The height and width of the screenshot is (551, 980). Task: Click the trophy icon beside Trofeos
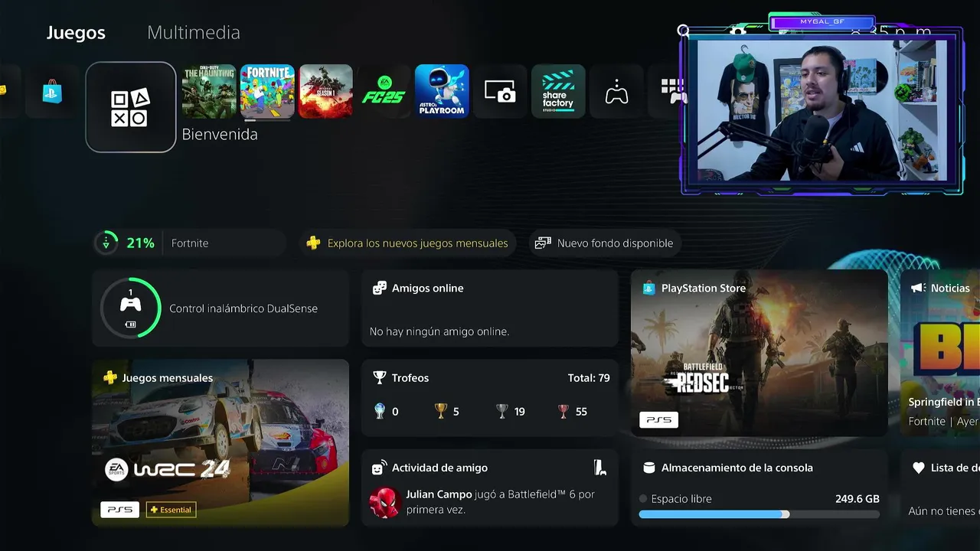point(379,378)
